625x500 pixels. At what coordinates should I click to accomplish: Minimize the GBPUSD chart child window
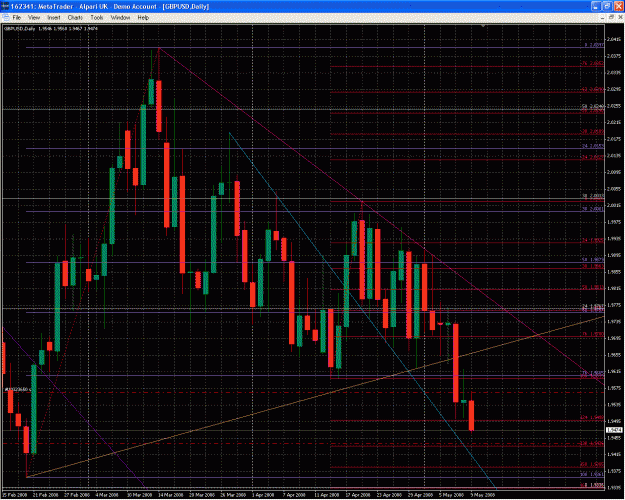tap(603, 18)
